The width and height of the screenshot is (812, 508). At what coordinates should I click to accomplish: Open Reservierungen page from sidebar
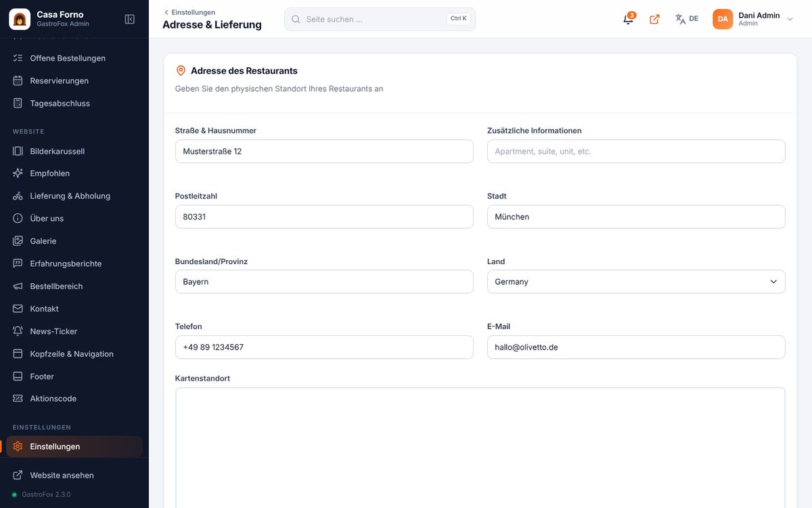coord(74,81)
